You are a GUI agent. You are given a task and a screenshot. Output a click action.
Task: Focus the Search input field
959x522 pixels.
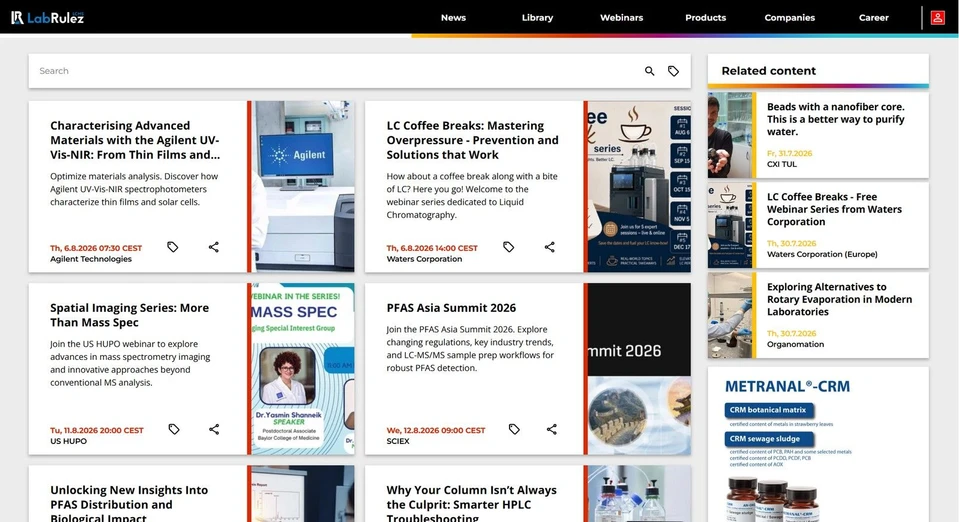336,71
